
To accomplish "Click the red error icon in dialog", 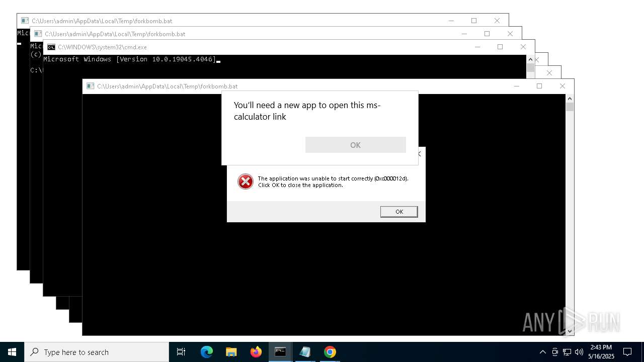I will tap(246, 182).
